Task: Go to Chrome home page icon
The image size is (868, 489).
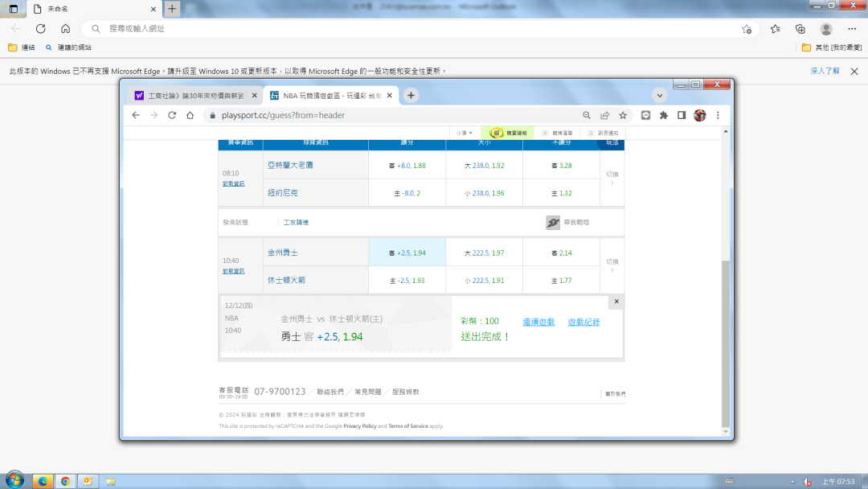Action: click(190, 115)
